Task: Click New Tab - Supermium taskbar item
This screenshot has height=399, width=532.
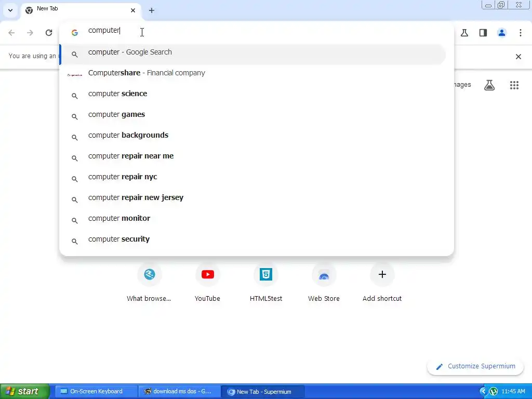Action: [x=263, y=392]
